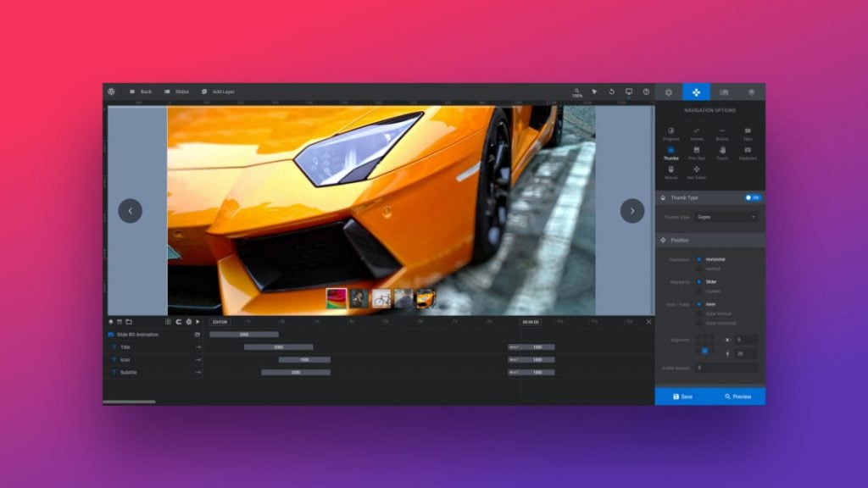Open the help question mark icon

646,91
